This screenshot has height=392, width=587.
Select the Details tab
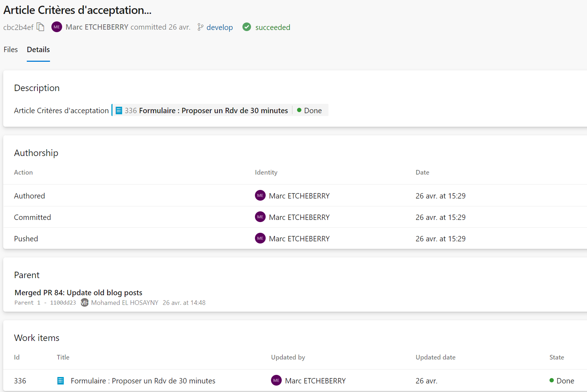pos(38,50)
